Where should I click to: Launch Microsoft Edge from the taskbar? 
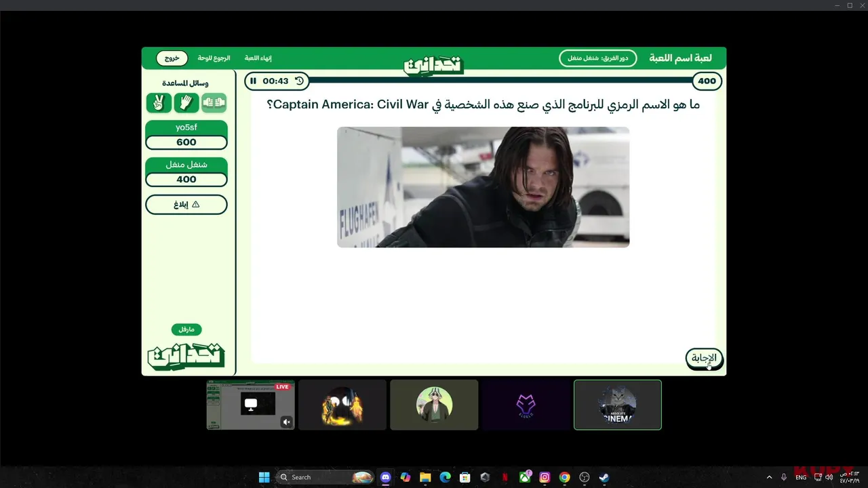tap(446, 477)
